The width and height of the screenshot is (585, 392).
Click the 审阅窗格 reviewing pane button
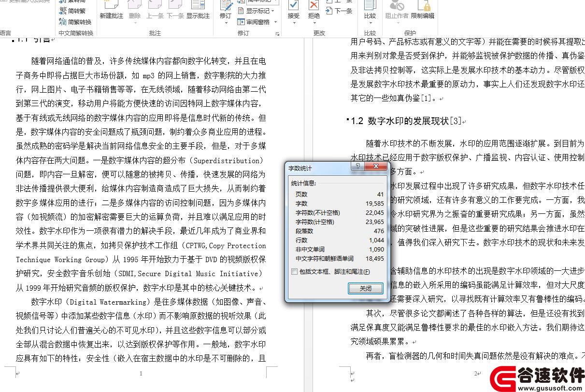click(x=254, y=22)
